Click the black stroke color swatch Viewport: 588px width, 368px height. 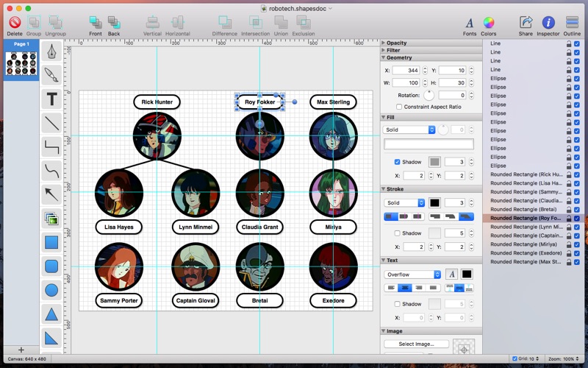click(434, 203)
